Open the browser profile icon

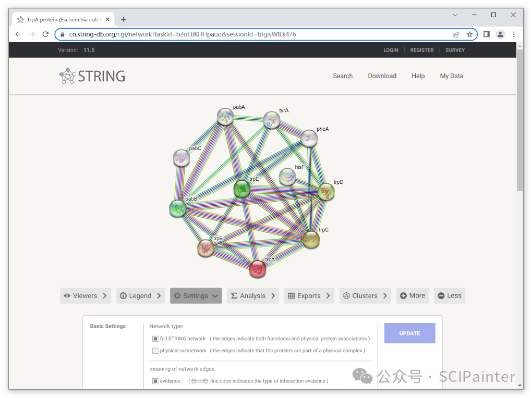[500, 34]
